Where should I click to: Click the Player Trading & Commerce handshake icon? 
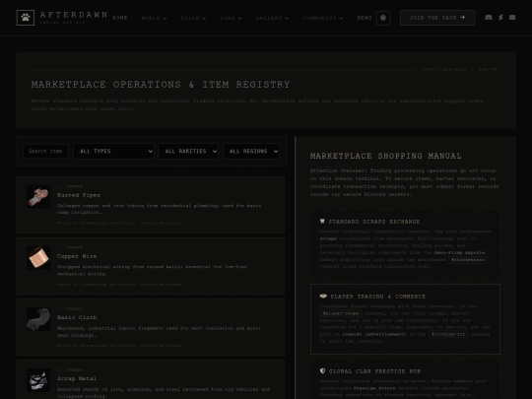pos(323,297)
